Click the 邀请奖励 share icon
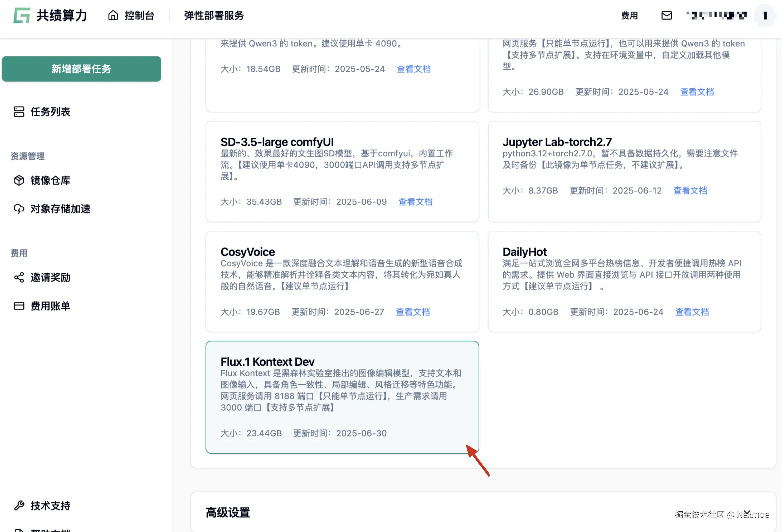The height and width of the screenshot is (532, 782). (x=19, y=277)
